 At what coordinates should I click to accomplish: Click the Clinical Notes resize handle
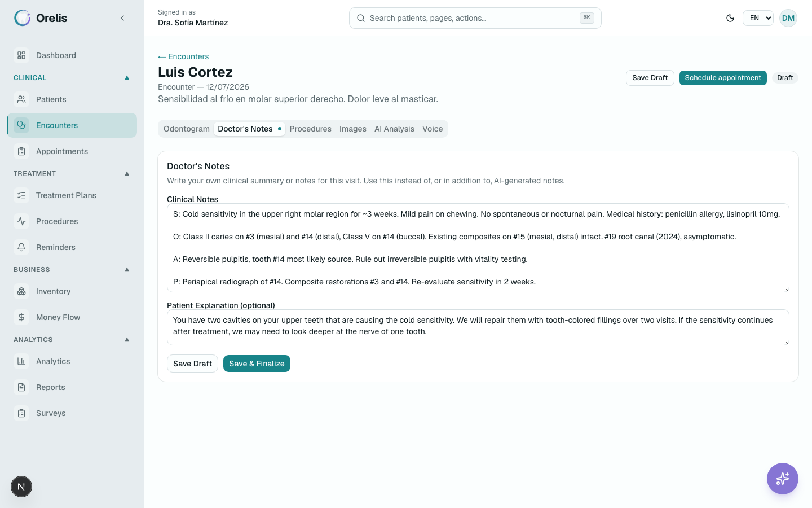tap(785, 288)
